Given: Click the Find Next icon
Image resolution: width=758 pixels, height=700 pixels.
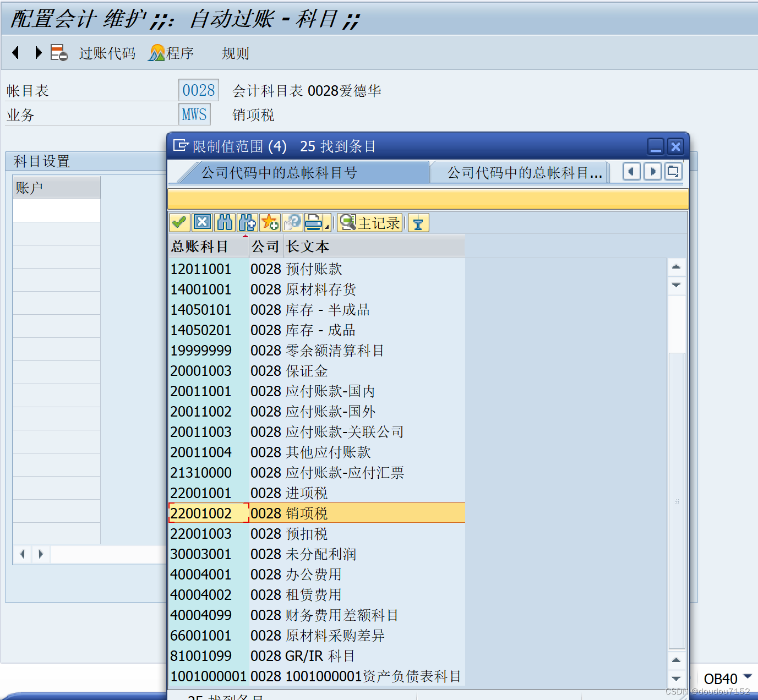Looking at the screenshot, I should click(247, 222).
